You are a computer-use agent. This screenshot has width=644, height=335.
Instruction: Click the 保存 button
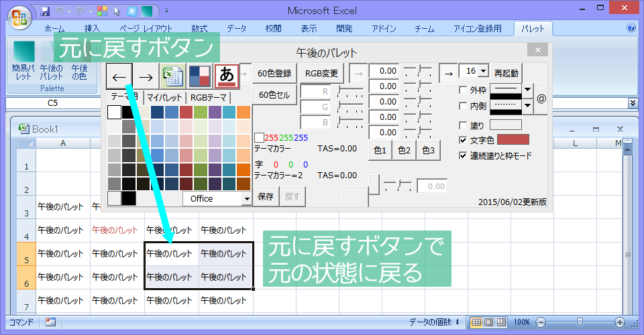266,197
